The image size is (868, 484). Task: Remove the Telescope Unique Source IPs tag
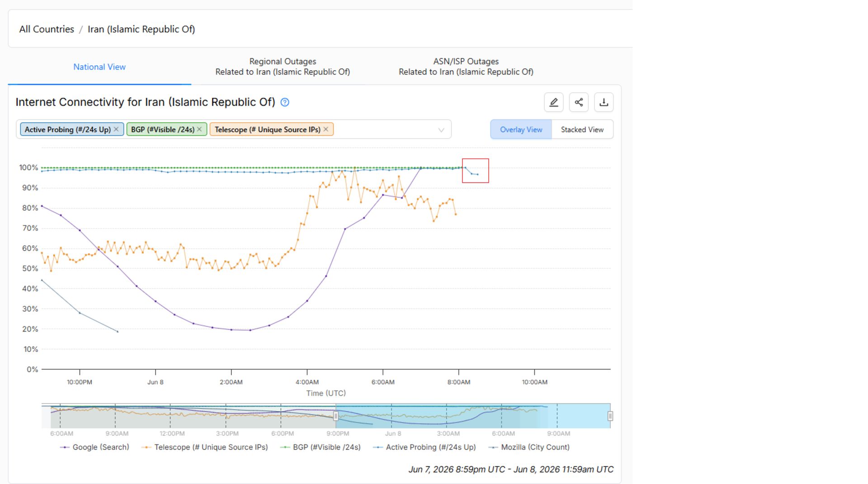point(325,129)
